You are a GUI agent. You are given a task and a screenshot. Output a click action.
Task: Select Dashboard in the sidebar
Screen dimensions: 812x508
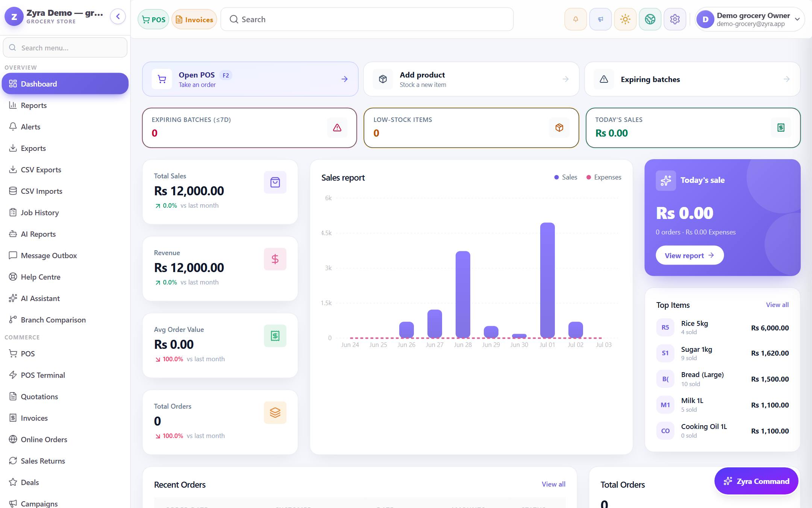click(65, 84)
